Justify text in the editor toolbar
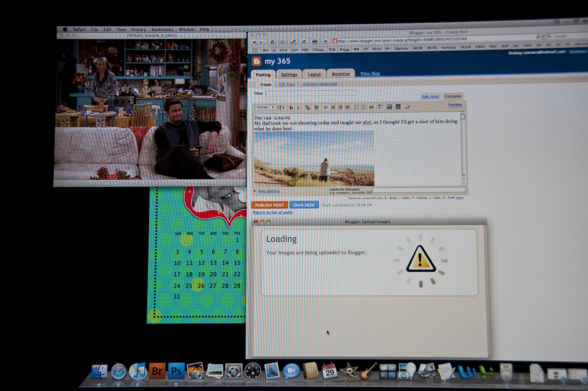The height and width of the screenshot is (391, 588). 347,107
